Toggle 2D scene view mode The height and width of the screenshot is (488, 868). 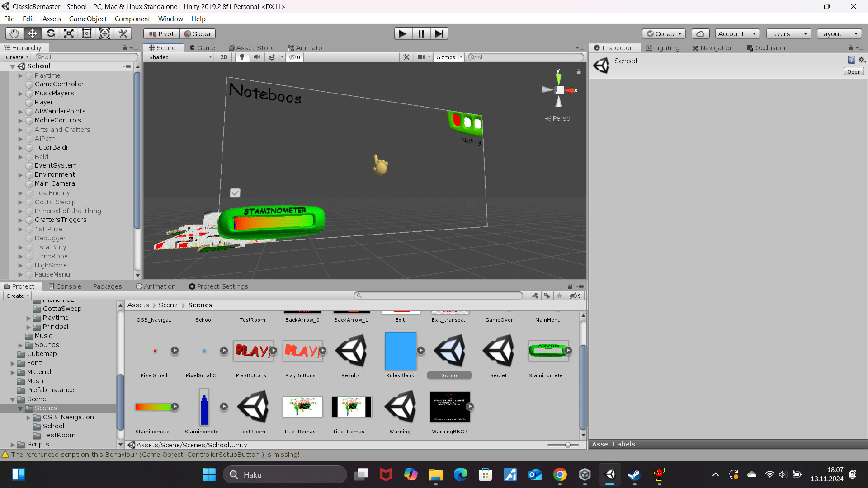(x=224, y=57)
